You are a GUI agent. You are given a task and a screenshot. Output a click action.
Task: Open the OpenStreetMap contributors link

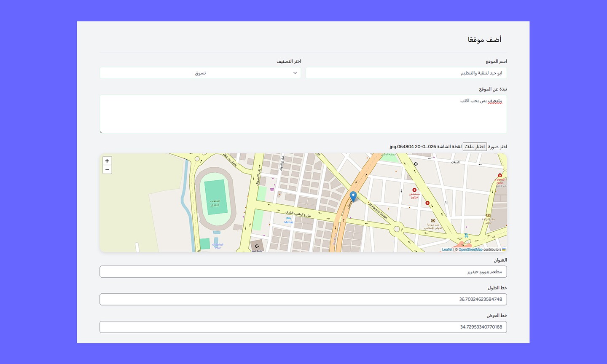pyautogui.click(x=470, y=249)
